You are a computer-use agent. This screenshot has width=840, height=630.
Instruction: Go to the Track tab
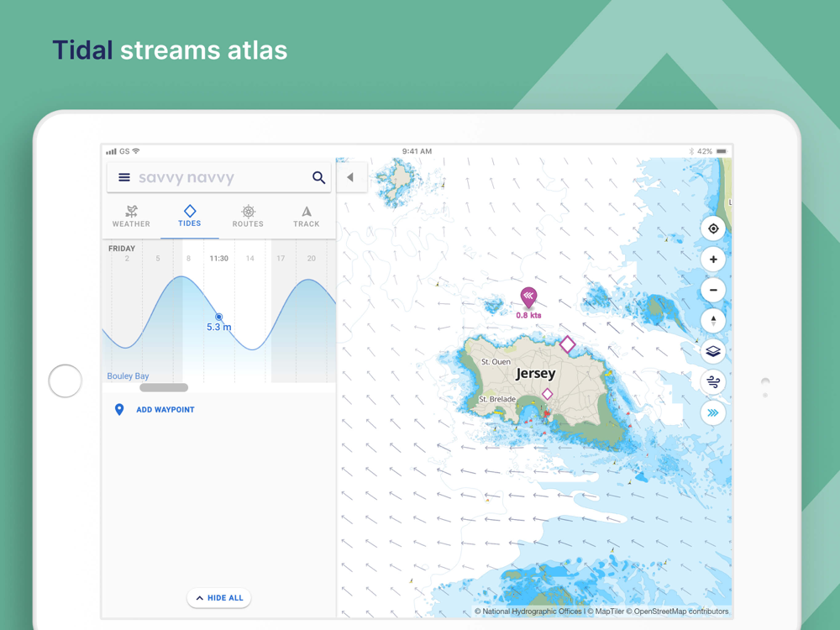(307, 217)
